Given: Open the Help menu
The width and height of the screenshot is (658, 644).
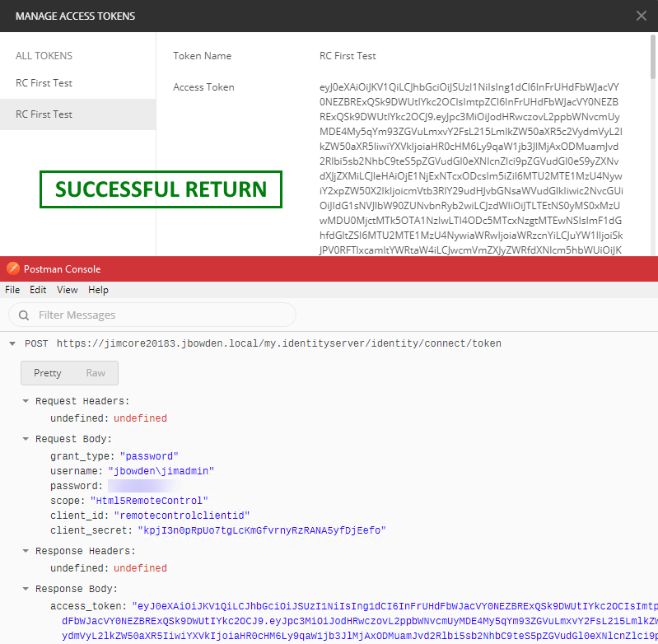Looking at the screenshot, I should 98,290.
